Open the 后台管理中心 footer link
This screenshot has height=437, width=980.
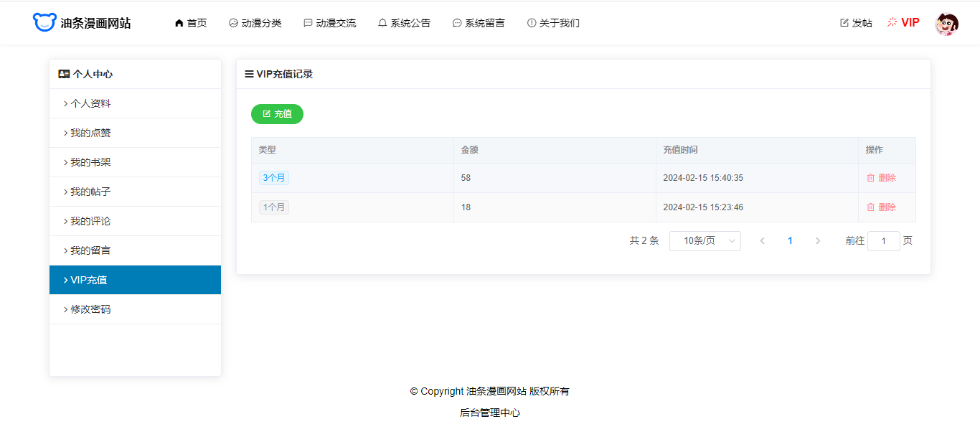click(490, 413)
